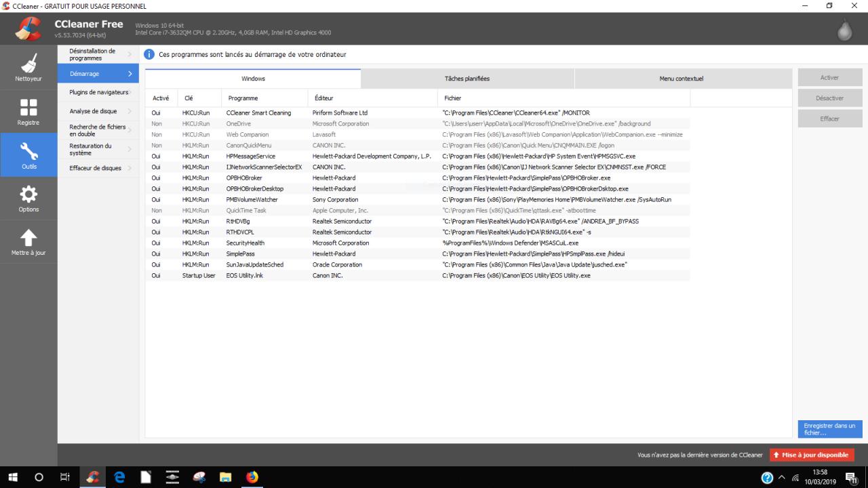Open Désinstallation de programmes tool
Screen dimensions: 868x488
[98, 54]
